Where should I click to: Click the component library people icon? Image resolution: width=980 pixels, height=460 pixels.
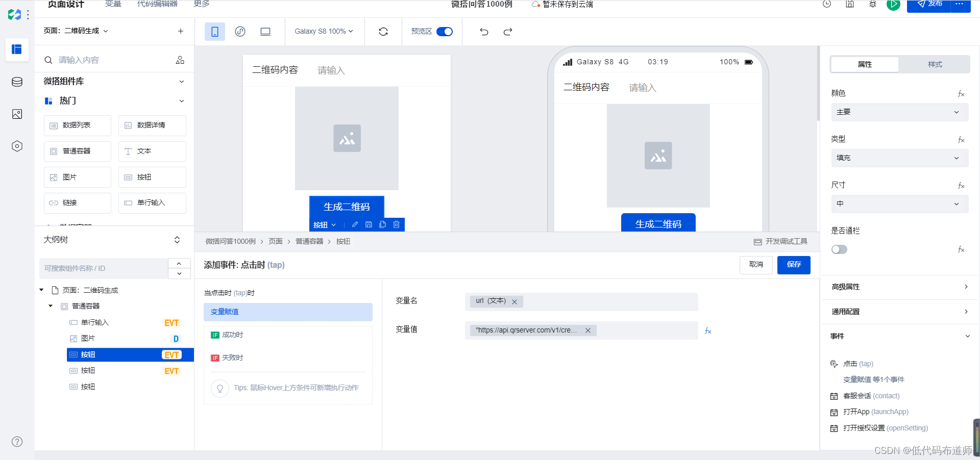point(180,60)
